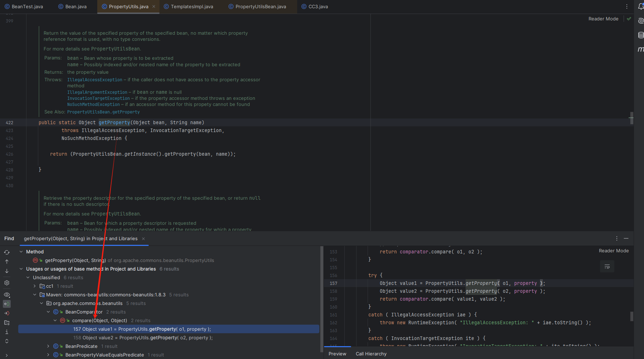
Task: Click line 157 in the preview pane gutter
Action: click(x=333, y=283)
